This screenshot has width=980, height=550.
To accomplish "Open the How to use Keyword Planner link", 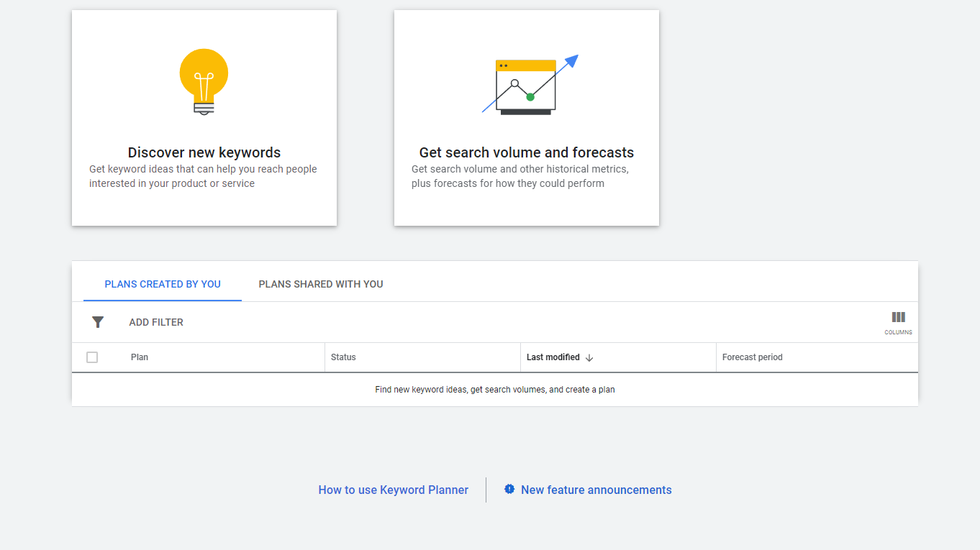I will tap(393, 490).
